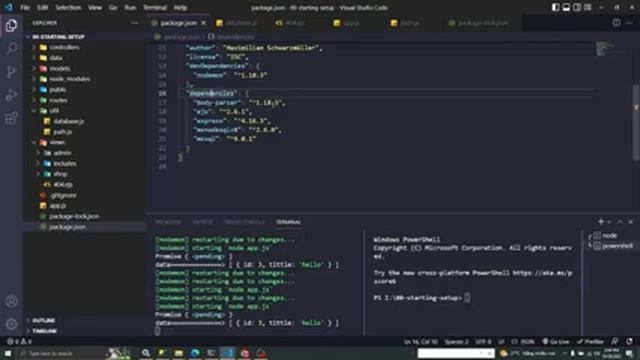This screenshot has width=640, height=360.
Task: Switch to the app.js editor tab
Action: pos(351,23)
